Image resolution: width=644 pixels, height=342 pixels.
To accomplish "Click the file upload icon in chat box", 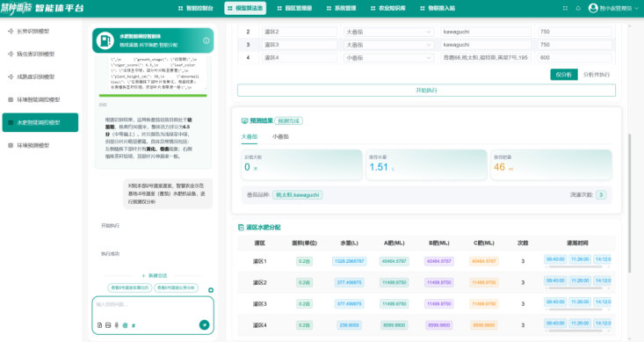I will click(100, 325).
